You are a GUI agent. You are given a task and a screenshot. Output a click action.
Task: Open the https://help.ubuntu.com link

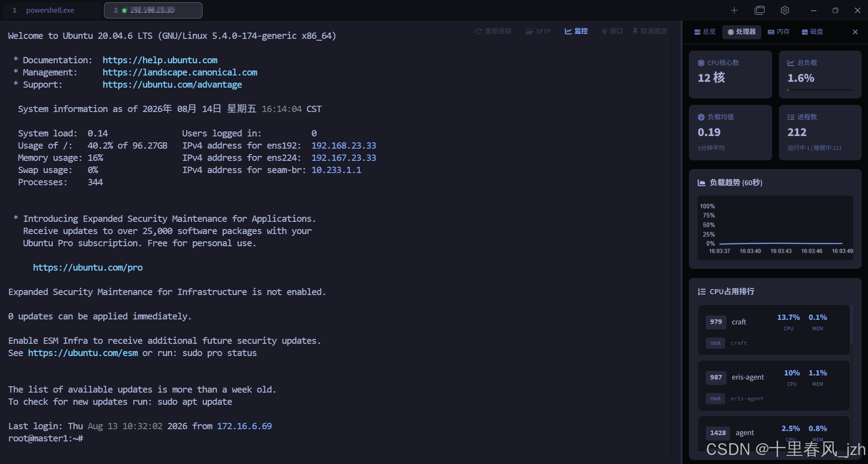tap(160, 60)
